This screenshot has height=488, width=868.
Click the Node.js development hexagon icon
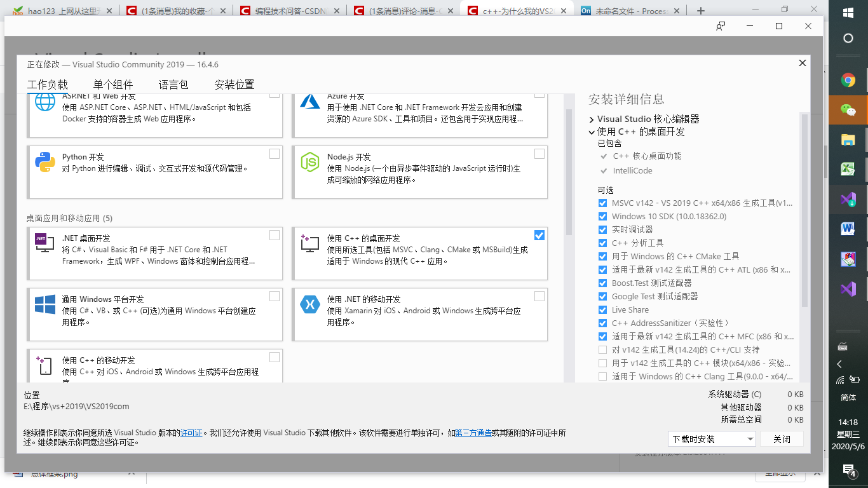[x=310, y=163]
